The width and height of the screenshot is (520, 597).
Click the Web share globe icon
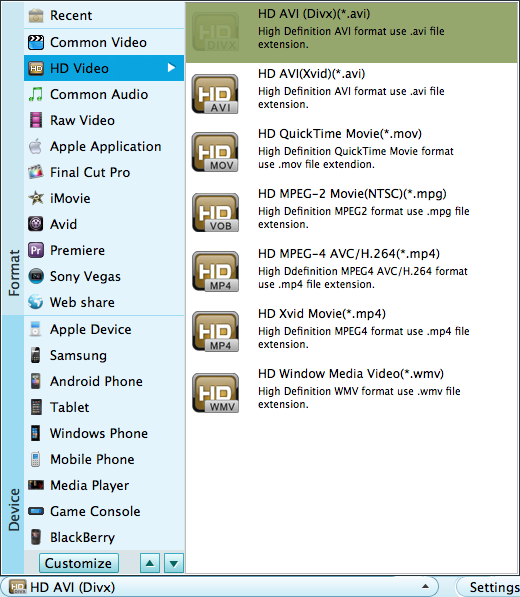click(x=36, y=302)
